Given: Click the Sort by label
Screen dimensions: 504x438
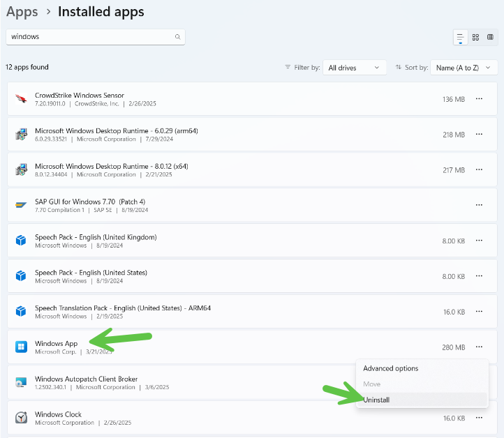Looking at the screenshot, I should pyautogui.click(x=416, y=68).
